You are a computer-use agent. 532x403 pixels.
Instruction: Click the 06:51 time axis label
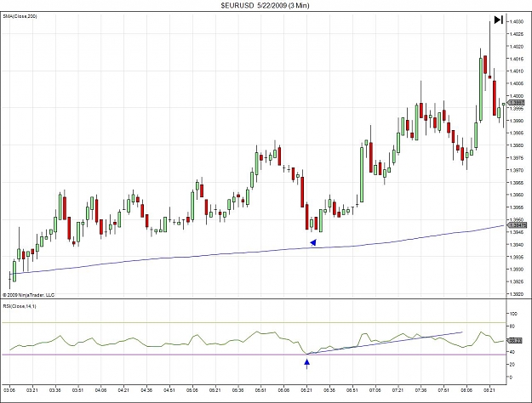point(352,390)
